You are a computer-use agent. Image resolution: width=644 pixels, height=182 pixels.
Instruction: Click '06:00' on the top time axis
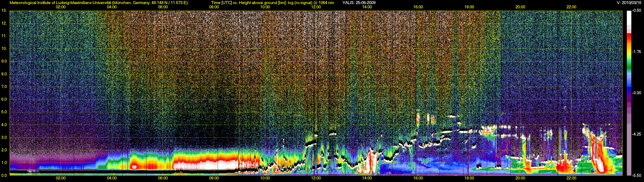coord(163,7)
